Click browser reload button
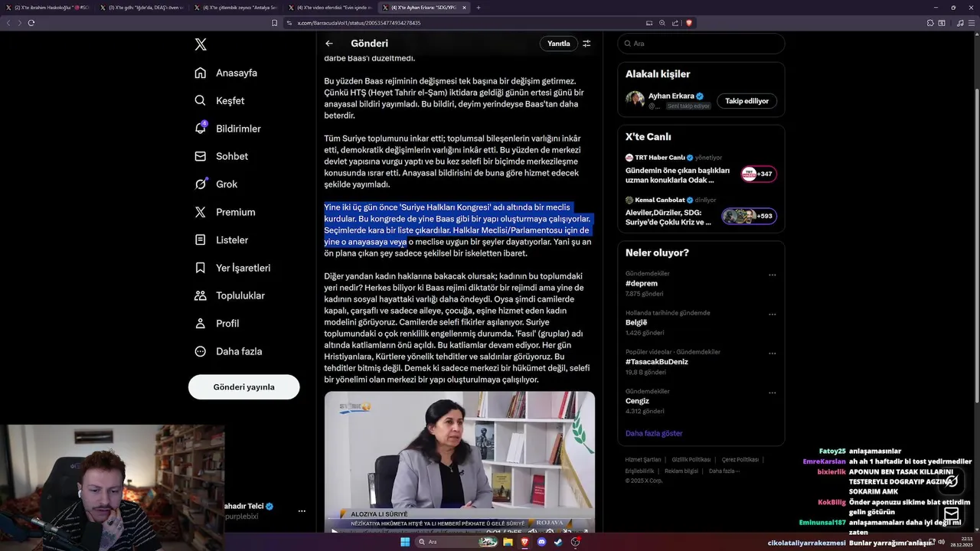 point(31,23)
